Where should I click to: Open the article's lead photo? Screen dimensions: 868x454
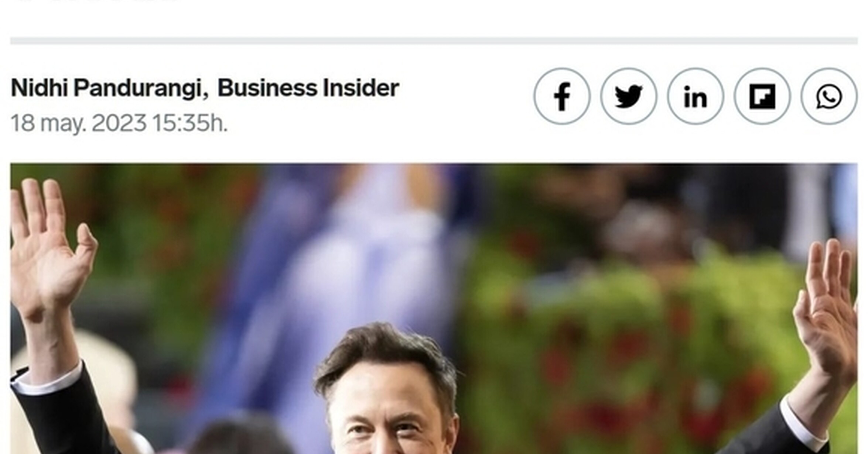point(434,309)
